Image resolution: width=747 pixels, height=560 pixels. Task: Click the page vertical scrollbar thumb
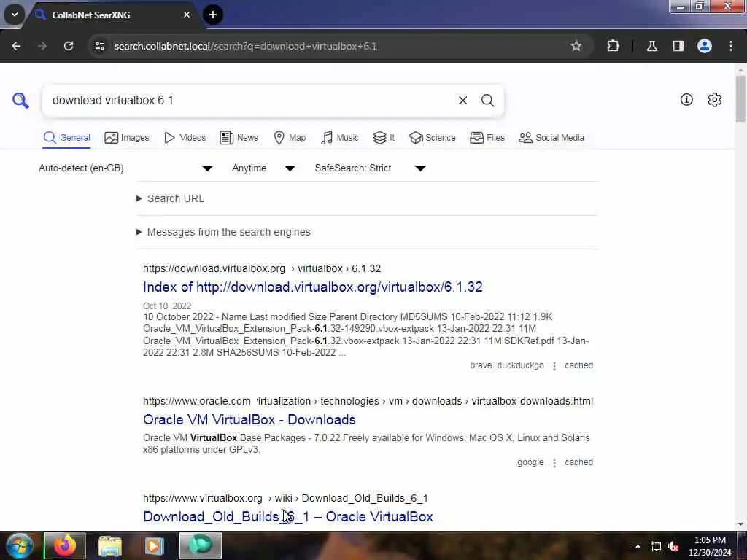pyautogui.click(x=740, y=98)
